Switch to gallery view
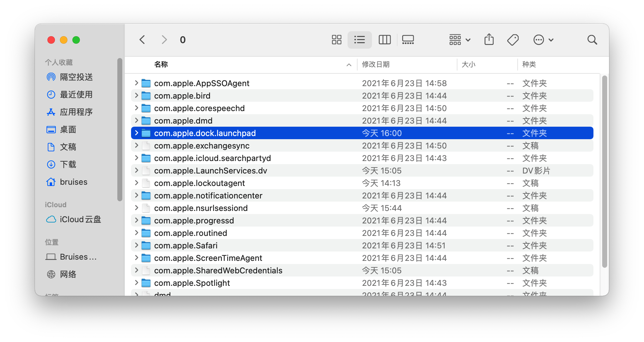Image resolution: width=644 pixels, height=342 pixels. tap(408, 40)
